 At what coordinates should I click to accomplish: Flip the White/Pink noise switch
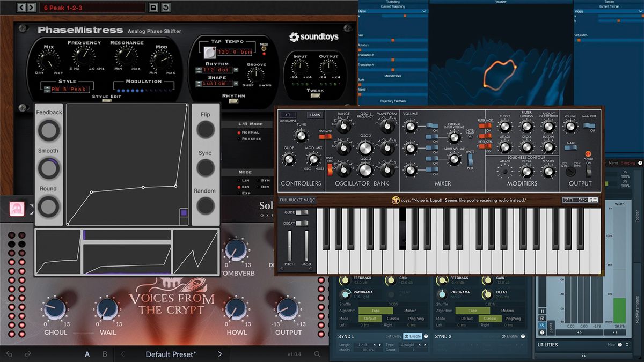coord(470,159)
